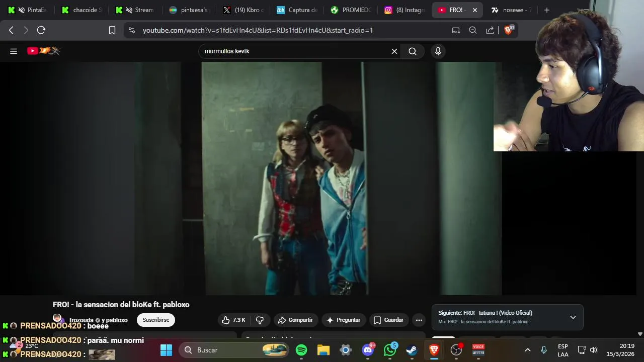Switch to the PROMIEDO tab
The image size is (644, 362).
click(x=351, y=10)
